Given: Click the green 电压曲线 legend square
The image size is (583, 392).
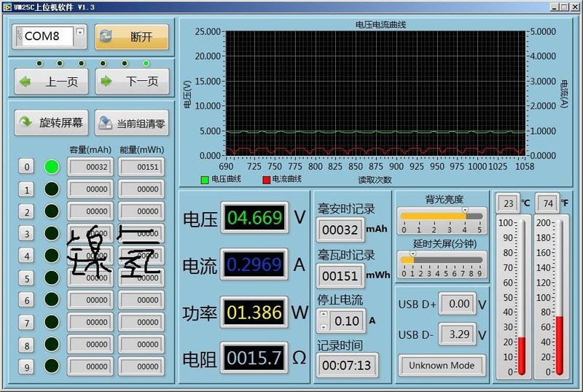Looking at the screenshot, I should (205, 179).
